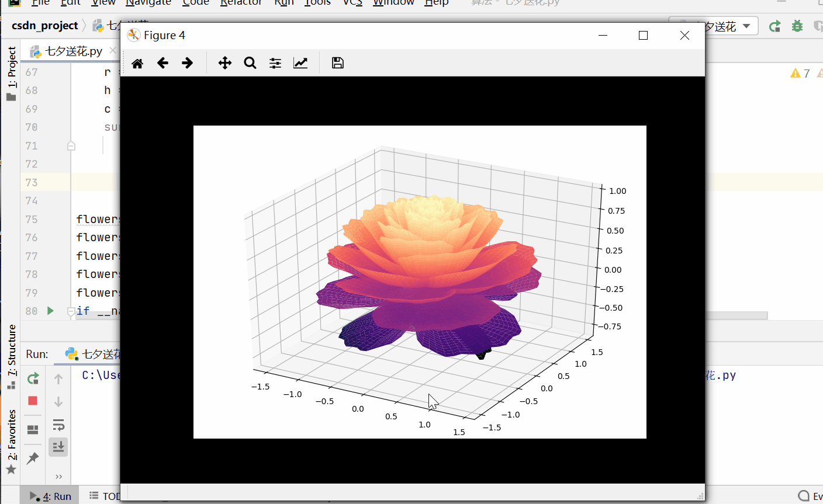
Task: Close the Figure 4 window
Action: tap(684, 35)
